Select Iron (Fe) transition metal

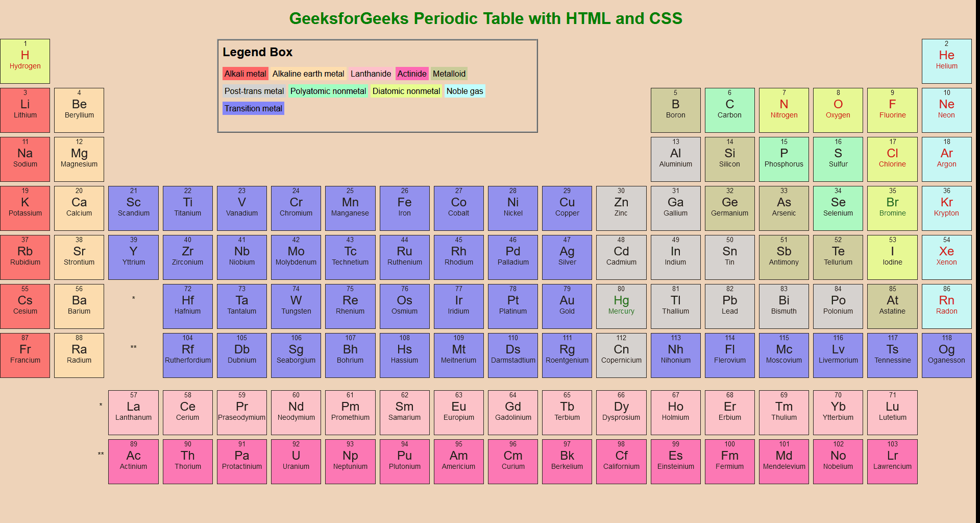click(404, 208)
